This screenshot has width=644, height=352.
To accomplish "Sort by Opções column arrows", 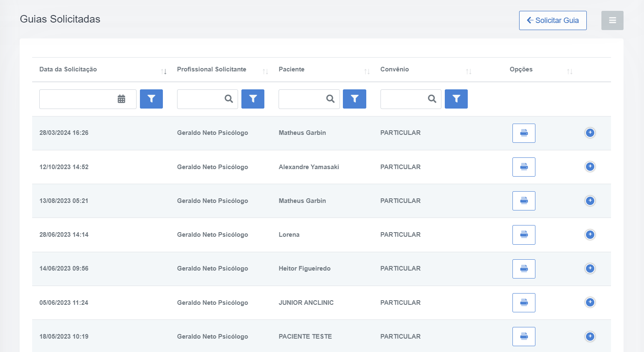I will point(570,72).
